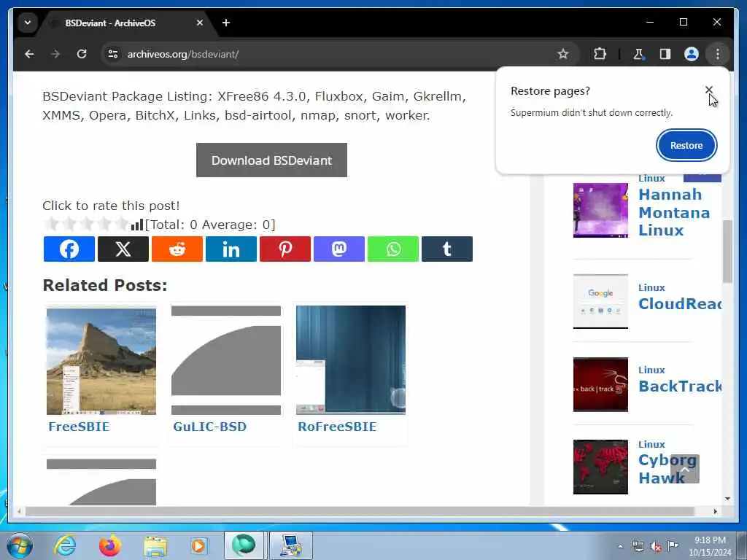Open the user profile avatar
747x560 pixels.
[692, 54]
